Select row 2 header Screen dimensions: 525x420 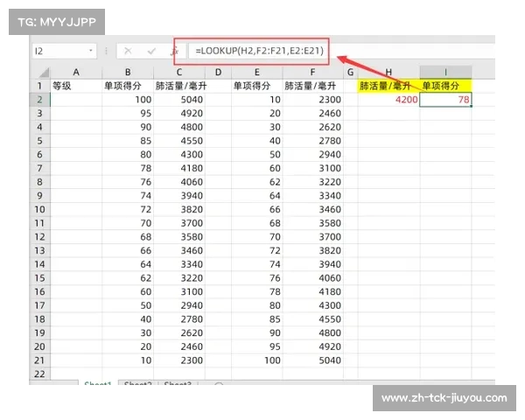click(39, 100)
